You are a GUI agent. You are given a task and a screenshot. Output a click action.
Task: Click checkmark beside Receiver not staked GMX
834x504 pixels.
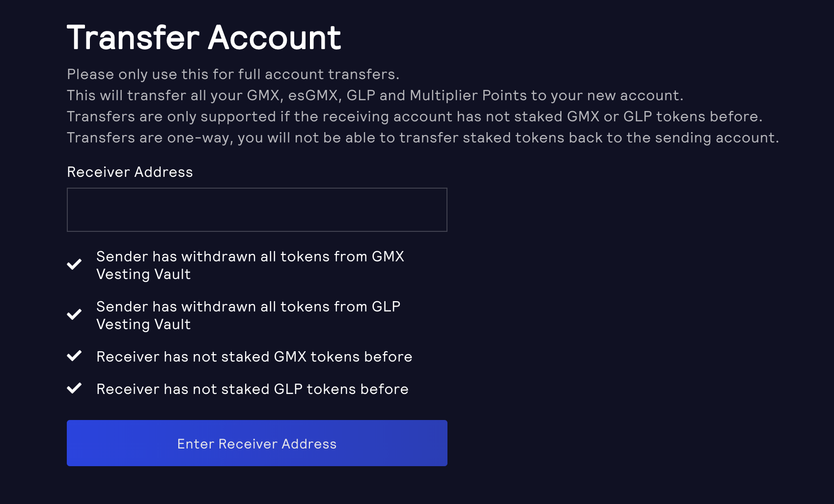tap(74, 356)
